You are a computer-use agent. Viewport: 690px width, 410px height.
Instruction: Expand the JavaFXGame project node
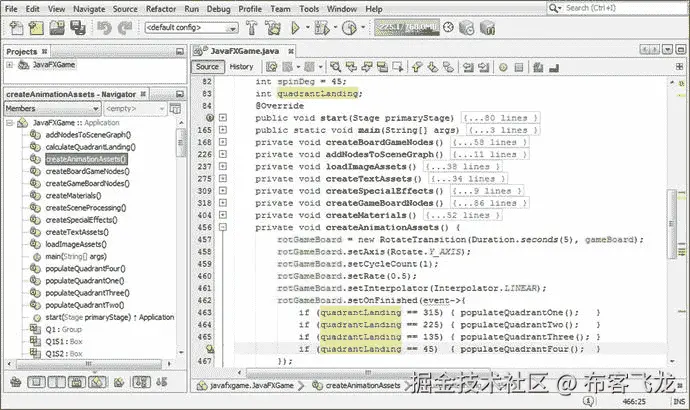coord(9,65)
